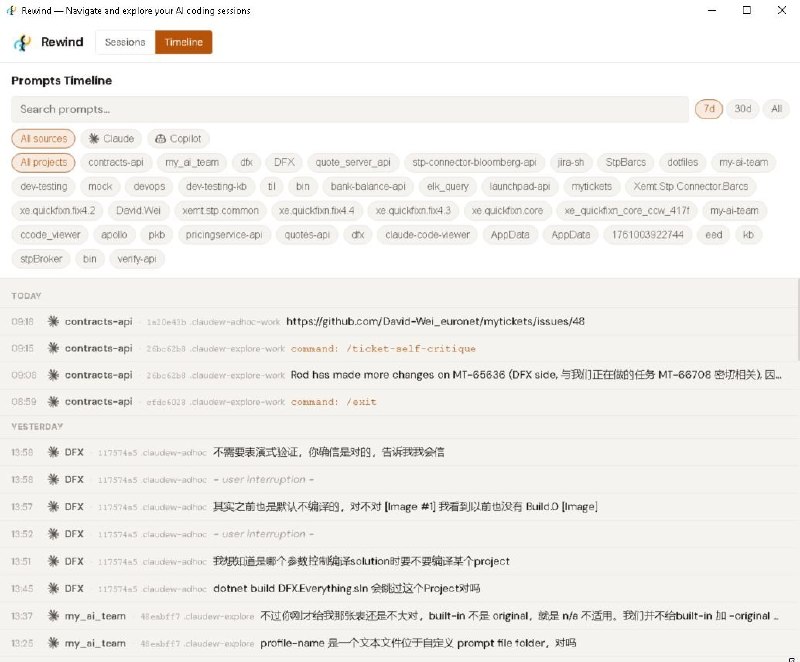Screen dimensions: 800x662
Task: Toggle the All projects filter chip
Action: point(43,163)
